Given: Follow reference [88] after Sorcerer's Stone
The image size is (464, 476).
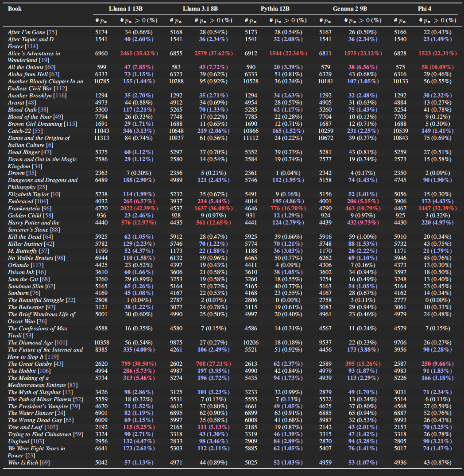Looking at the screenshot, I should point(54,230).
